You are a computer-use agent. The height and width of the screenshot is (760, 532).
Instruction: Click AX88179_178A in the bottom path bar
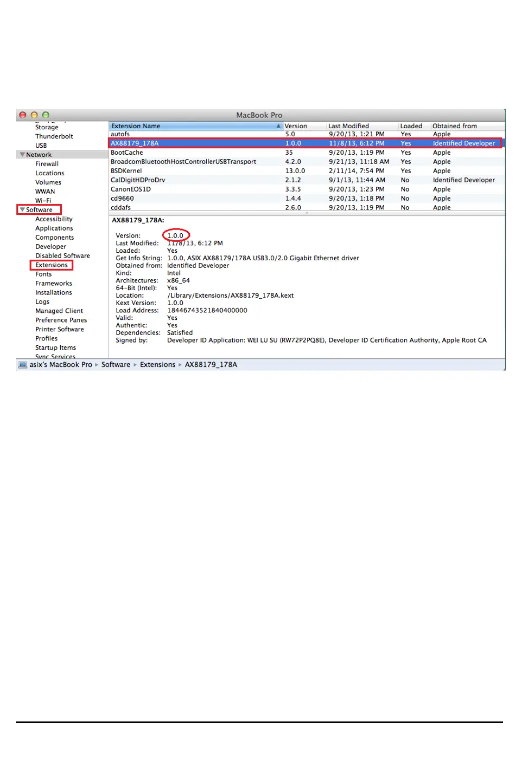click(211, 365)
